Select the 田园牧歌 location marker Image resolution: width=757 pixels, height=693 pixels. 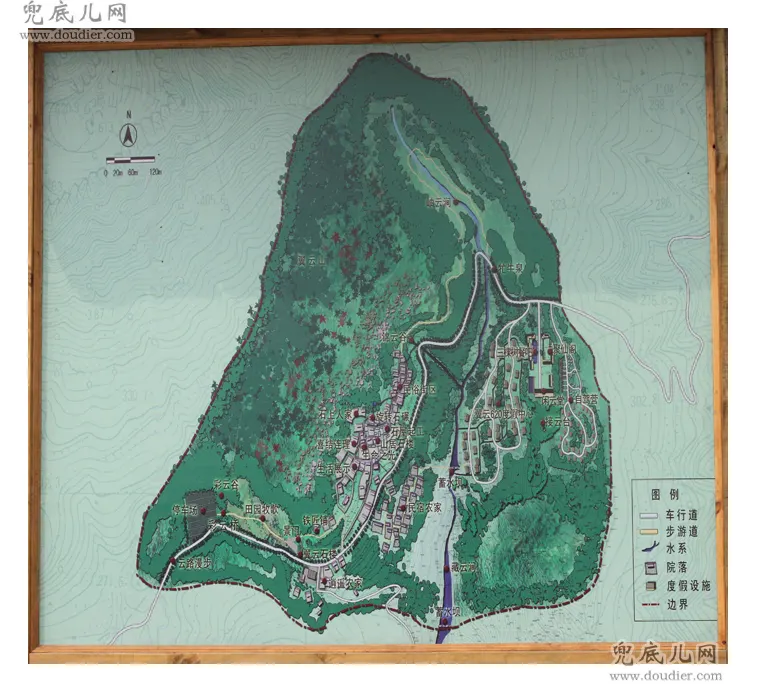pos(263,519)
